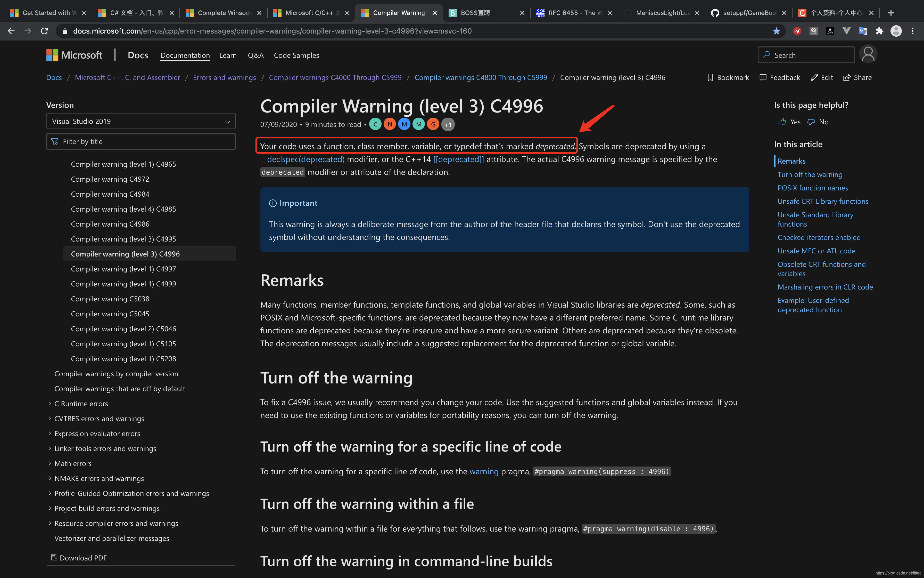Close the Complete Winsock tab

(259, 13)
